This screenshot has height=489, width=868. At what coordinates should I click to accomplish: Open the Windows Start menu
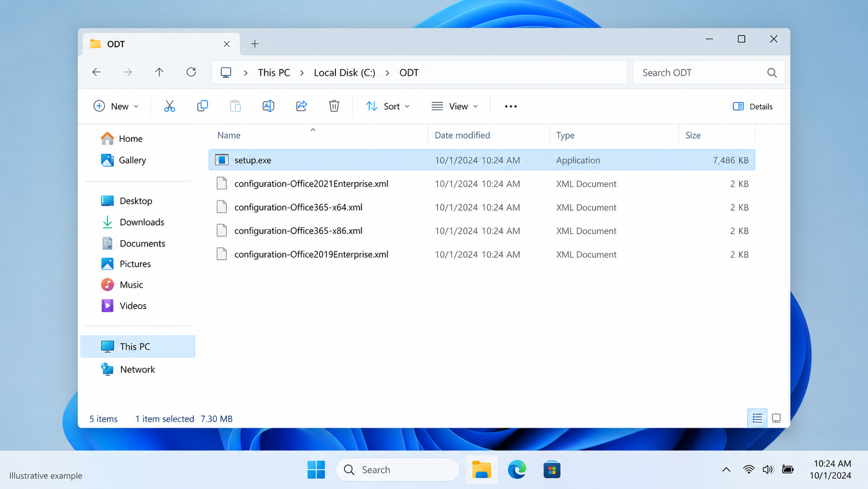click(x=316, y=470)
